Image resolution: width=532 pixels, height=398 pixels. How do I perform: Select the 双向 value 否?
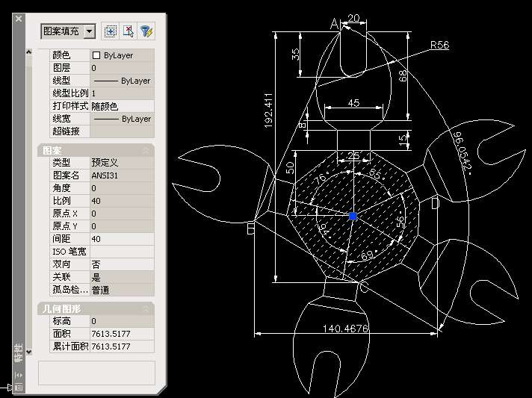122,264
